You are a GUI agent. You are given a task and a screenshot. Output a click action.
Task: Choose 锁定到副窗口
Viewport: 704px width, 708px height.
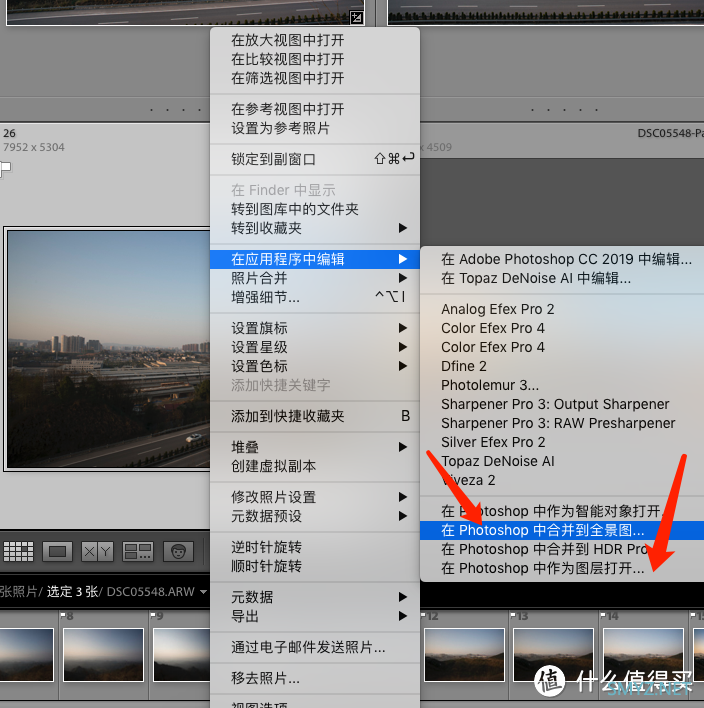point(315,159)
